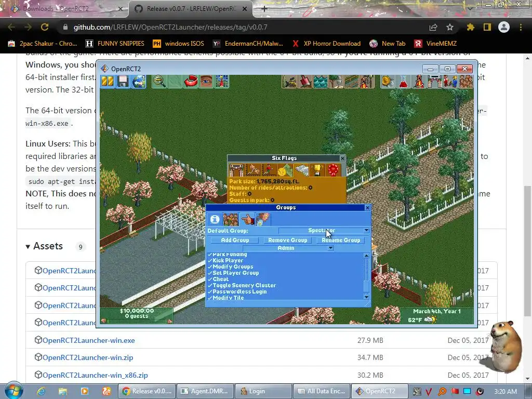Viewport: 532px width, 399px height.
Task: Open admission price tab with coin
Action: [x=285, y=170]
